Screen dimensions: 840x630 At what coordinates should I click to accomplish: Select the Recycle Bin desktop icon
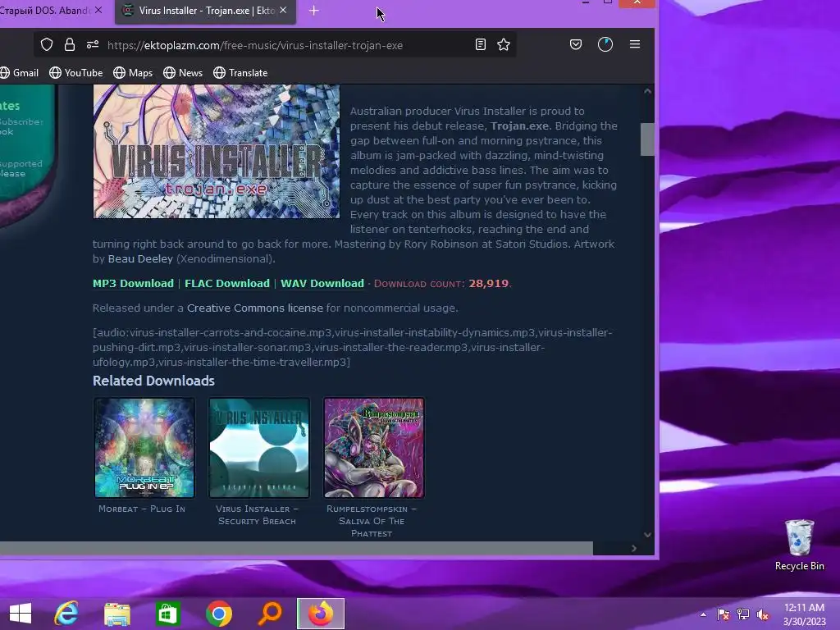pos(799,545)
